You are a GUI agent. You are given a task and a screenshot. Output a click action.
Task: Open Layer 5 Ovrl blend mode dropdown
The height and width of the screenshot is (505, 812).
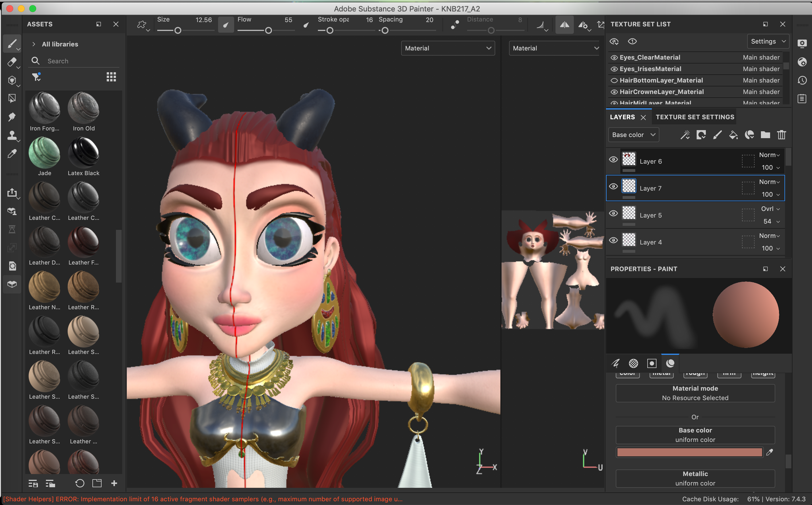(770, 209)
